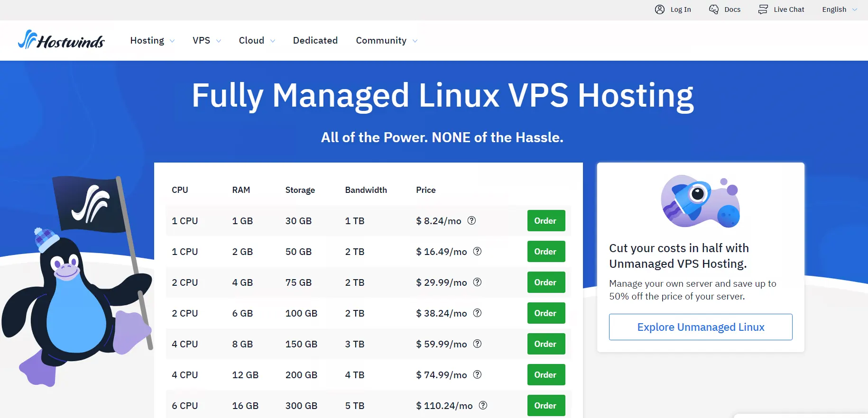The image size is (868, 418).
Task: Click the Live Chat icon
Action: point(763,9)
